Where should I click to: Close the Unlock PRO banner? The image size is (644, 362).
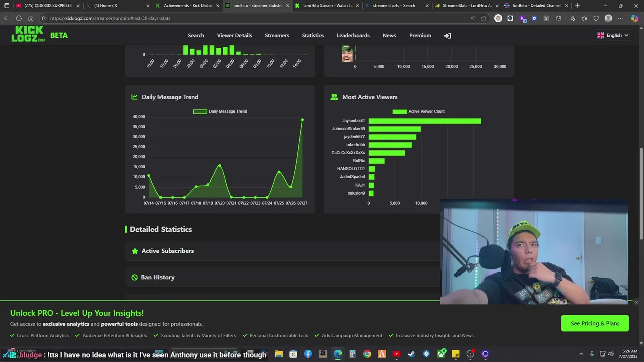[636, 302]
